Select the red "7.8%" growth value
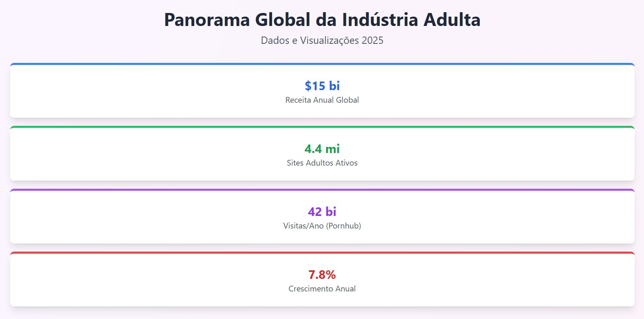644x319 pixels. point(322,275)
